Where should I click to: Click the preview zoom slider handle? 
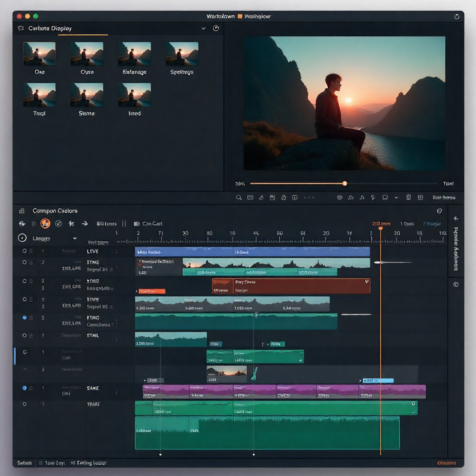tap(344, 183)
